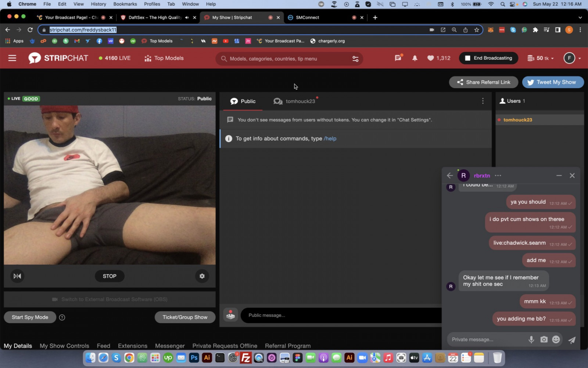Screen dimensions: 588x368
Task: Click the camera icon in private message
Action: click(544, 340)
